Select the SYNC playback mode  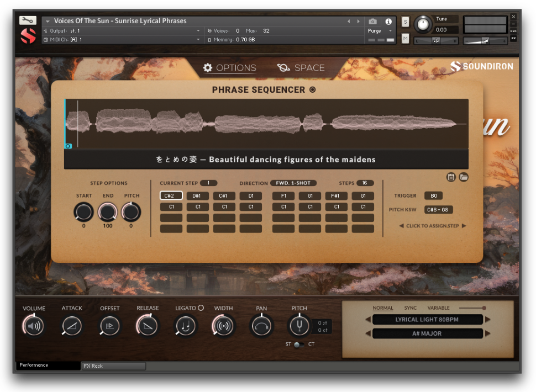[410, 308]
